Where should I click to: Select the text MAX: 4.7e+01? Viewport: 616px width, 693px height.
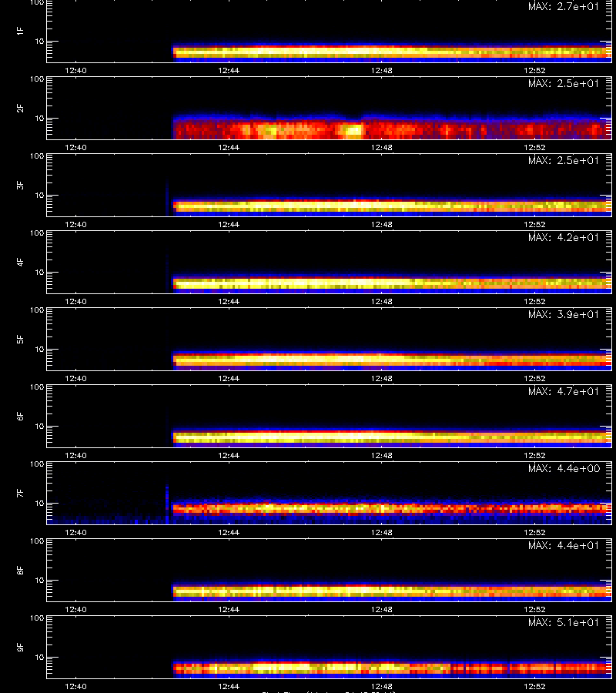coord(564,391)
